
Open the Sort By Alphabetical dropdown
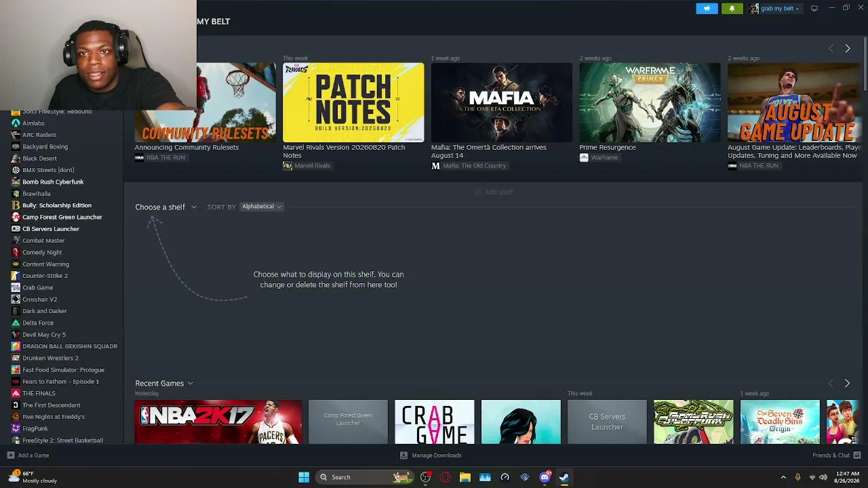[x=262, y=207]
